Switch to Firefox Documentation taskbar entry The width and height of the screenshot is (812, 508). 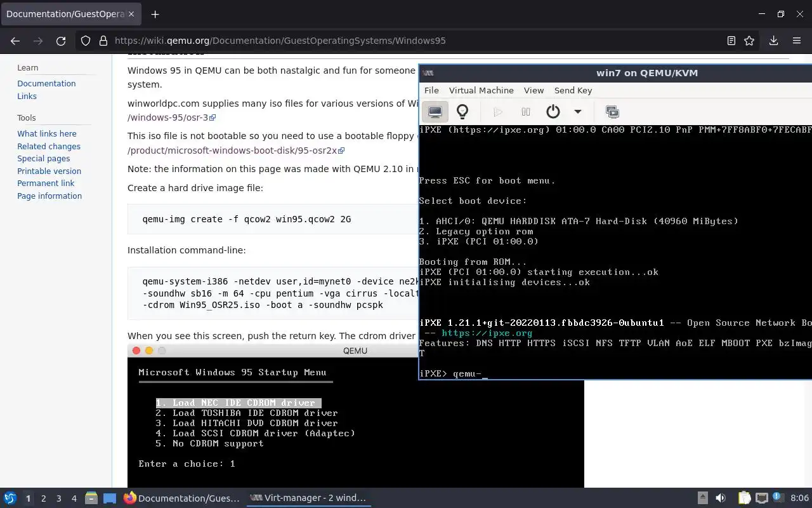(182, 498)
